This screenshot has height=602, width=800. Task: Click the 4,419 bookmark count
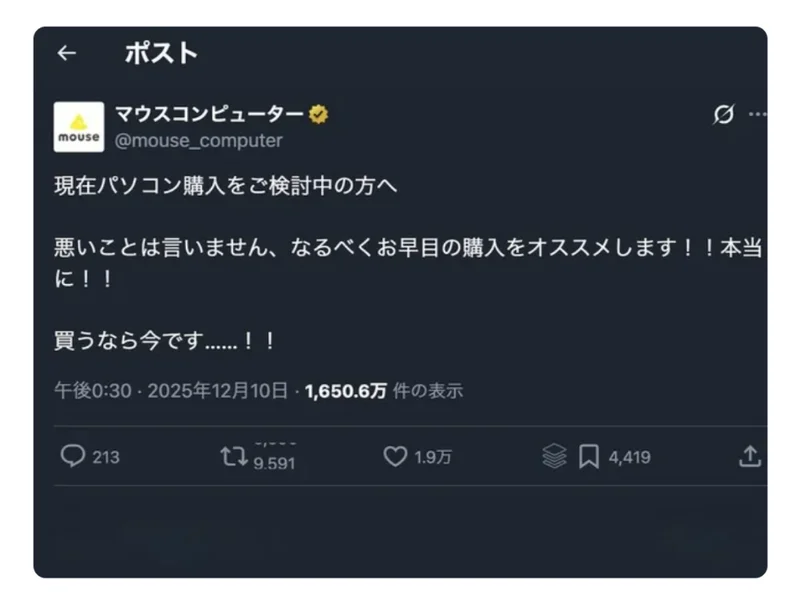click(629, 457)
